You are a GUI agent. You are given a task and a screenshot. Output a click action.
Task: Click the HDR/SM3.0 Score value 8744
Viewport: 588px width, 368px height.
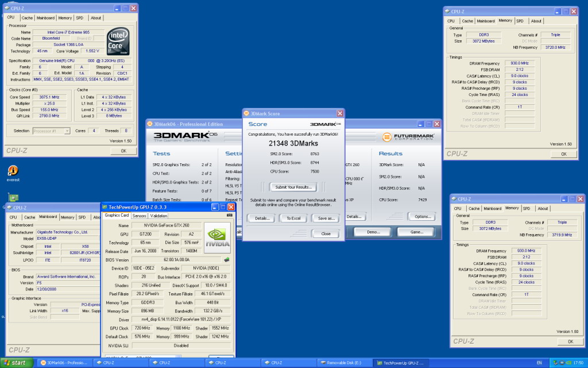point(314,163)
